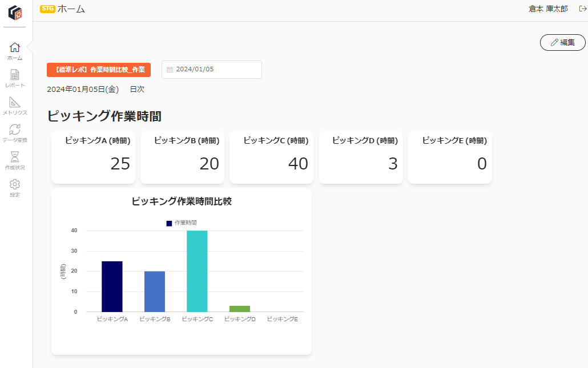This screenshot has width=588, height=368.
Task: Click the green ピッキングD bar
Action: coord(240,309)
